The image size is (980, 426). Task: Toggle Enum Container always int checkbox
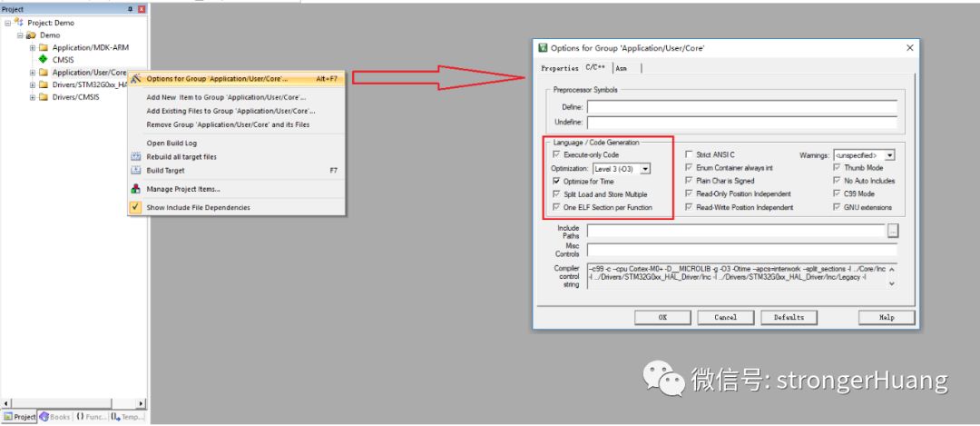(x=689, y=168)
